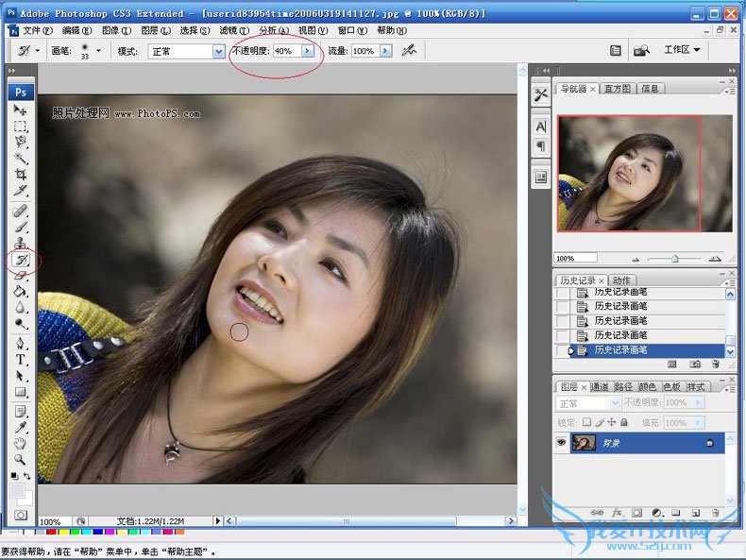Viewport: 746px width, 560px height.
Task: Pick the Zoom magnifier tool
Action: point(21,459)
